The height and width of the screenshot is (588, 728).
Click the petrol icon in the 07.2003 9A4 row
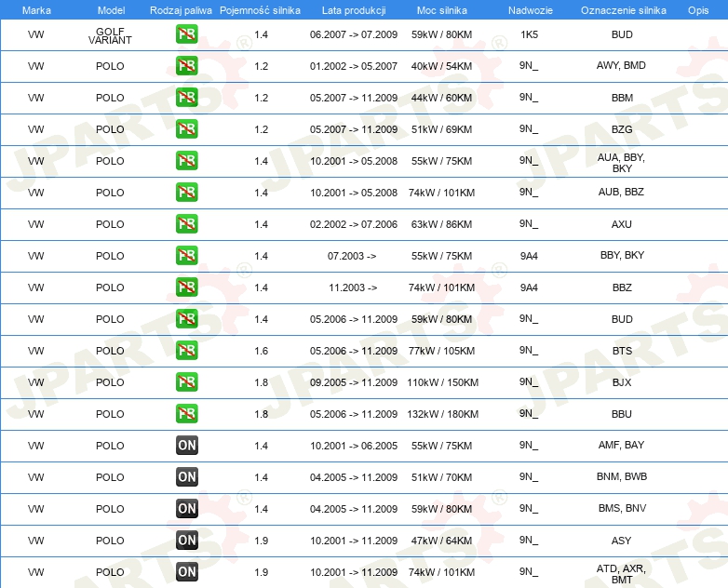coord(186,256)
